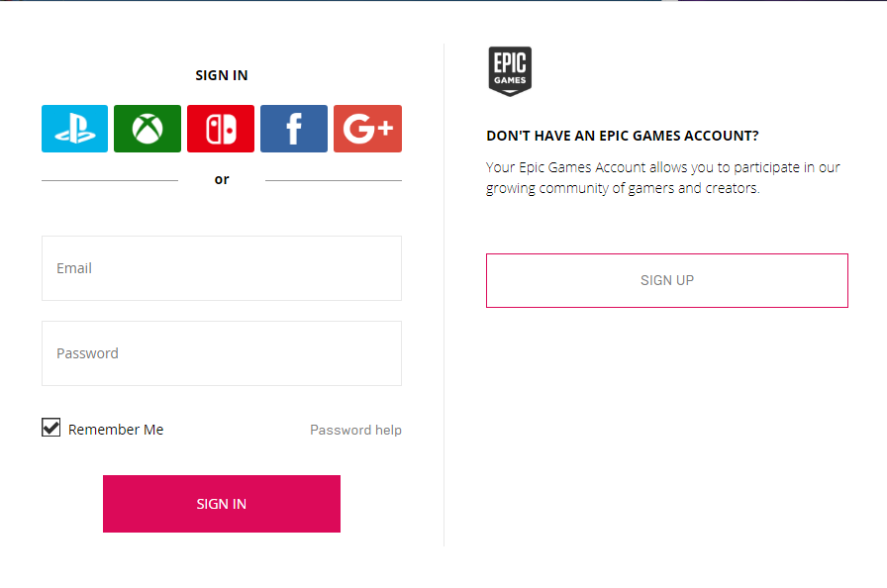Click the horizontal line right of "or"
Image resolution: width=887 pixels, height=588 pixels.
pos(334,180)
